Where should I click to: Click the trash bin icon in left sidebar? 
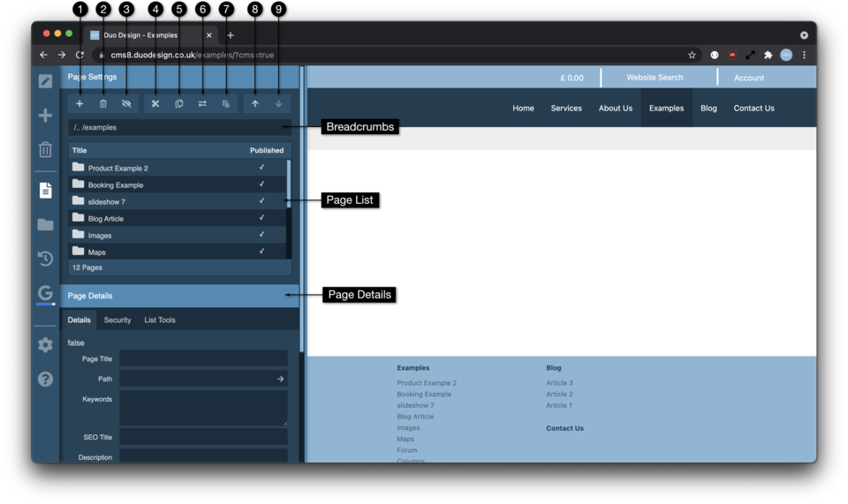(x=45, y=149)
